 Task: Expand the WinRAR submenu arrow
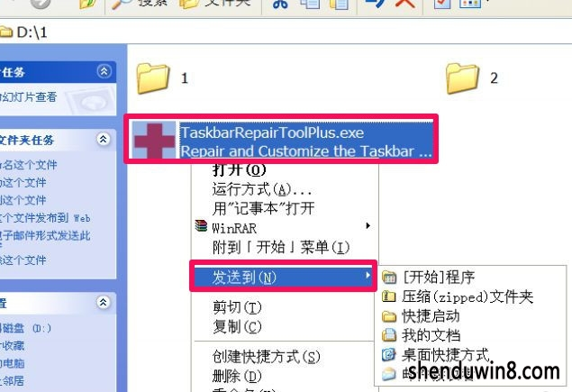[x=368, y=226]
